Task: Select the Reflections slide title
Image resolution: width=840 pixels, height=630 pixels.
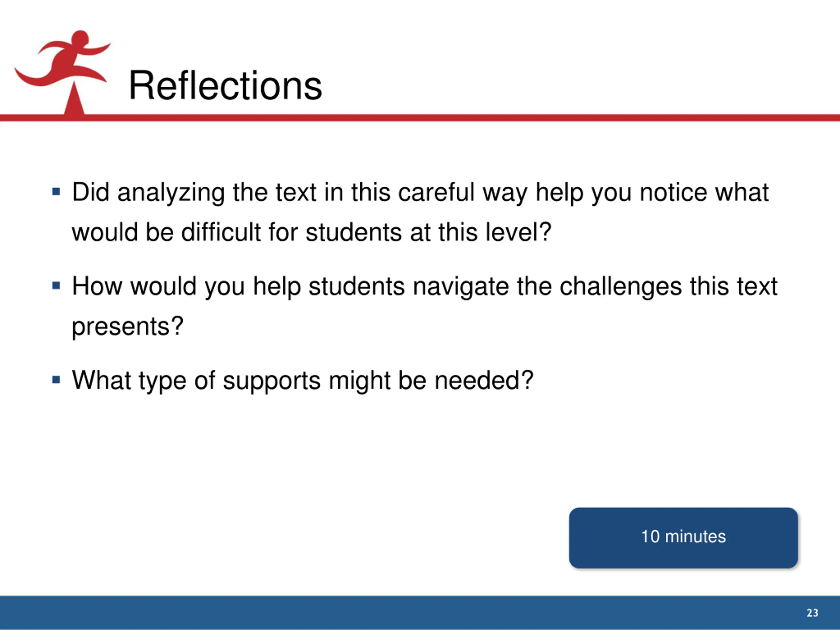Action: (x=225, y=86)
